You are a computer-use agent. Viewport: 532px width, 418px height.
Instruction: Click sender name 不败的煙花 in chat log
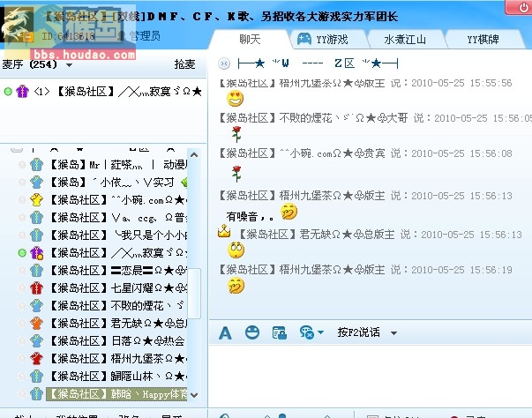point(313,118)
